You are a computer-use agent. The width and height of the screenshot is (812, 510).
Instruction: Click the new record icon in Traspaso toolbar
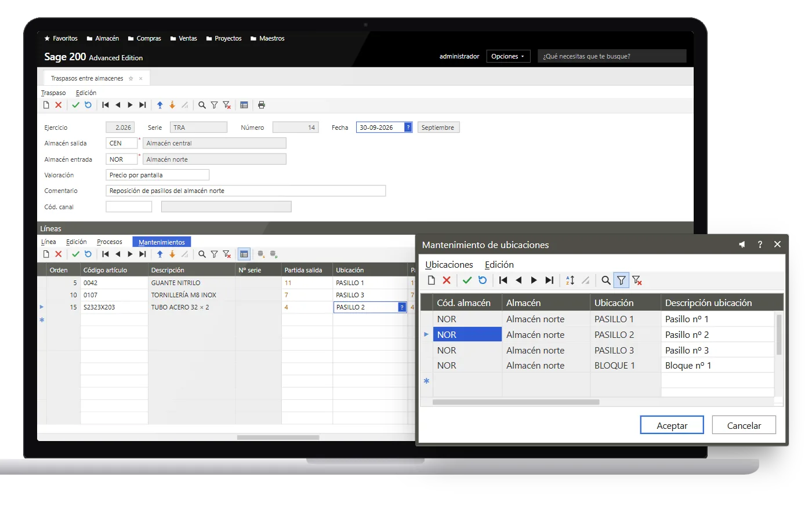[46, 105]
